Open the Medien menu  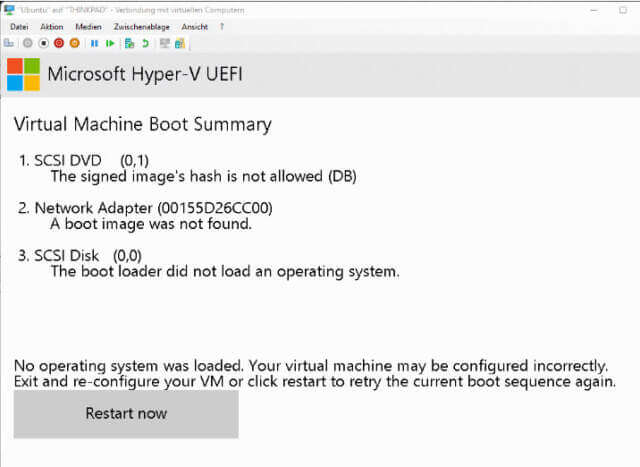(x=88, y=27)
